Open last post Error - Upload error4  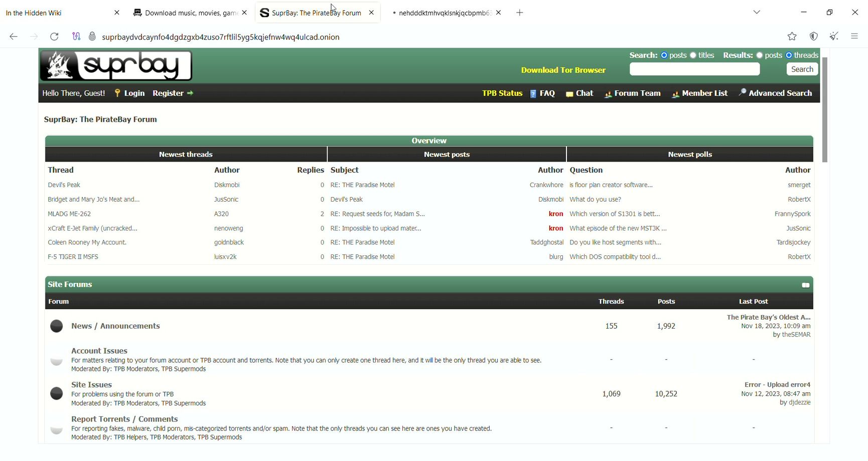coord(777,385)
